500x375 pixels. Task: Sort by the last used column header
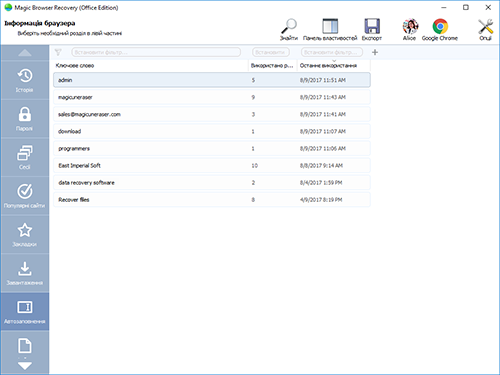pyautogui.click(x=334, y=65)
